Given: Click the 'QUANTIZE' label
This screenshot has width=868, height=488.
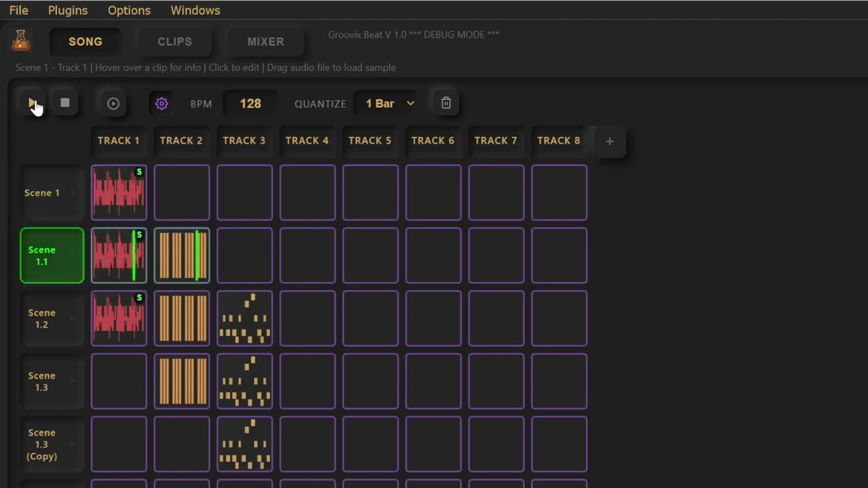Looking at the screenshot, I should (320, 104).
